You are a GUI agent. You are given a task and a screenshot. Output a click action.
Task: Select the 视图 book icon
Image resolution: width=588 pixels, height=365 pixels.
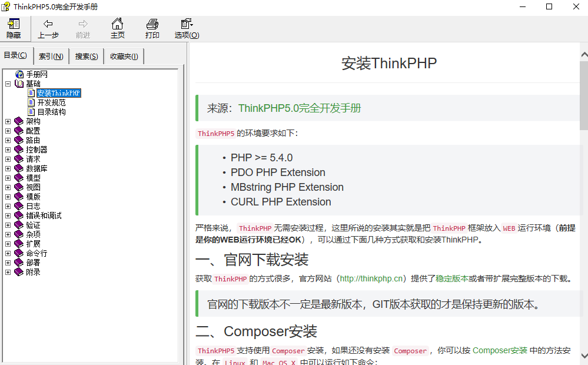pyautogui.click(x=18, y=187)
